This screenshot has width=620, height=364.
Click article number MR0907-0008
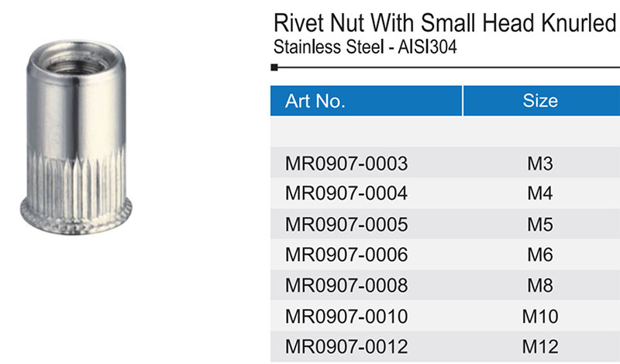(x=346, y=285)
